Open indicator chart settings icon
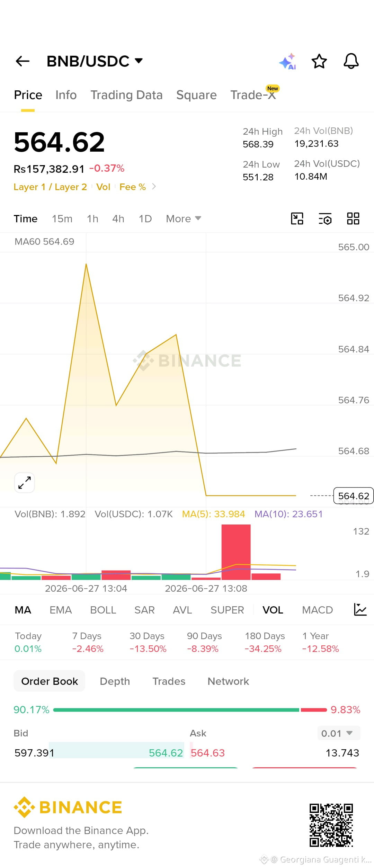Screen dimensions: 374x868 pos(360,610)
